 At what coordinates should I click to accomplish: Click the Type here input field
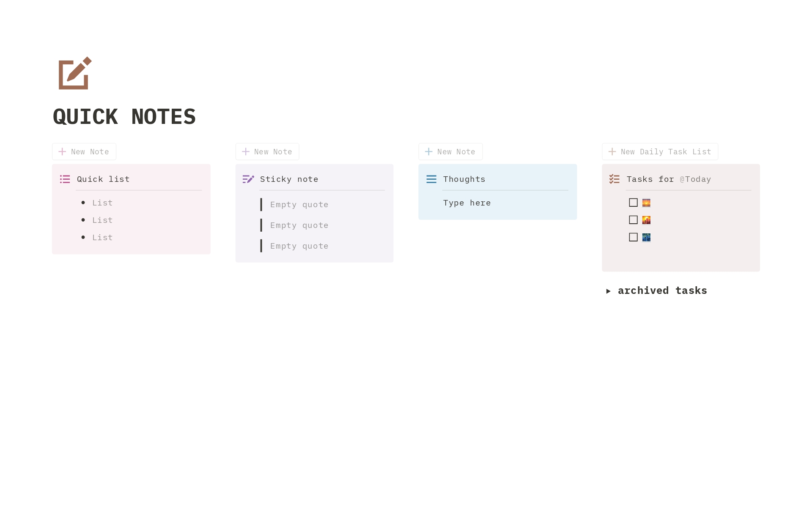[x=467, y=203]
